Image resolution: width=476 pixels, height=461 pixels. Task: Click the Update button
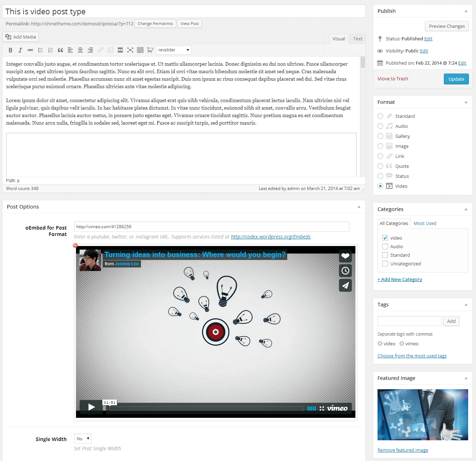(456, 79)
